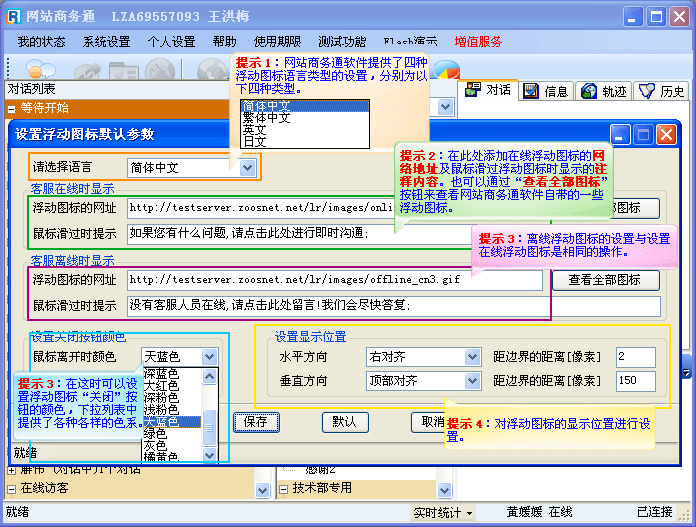Choose 绿色 in the color list
This screenshot has width=696, height=527.
154,434
